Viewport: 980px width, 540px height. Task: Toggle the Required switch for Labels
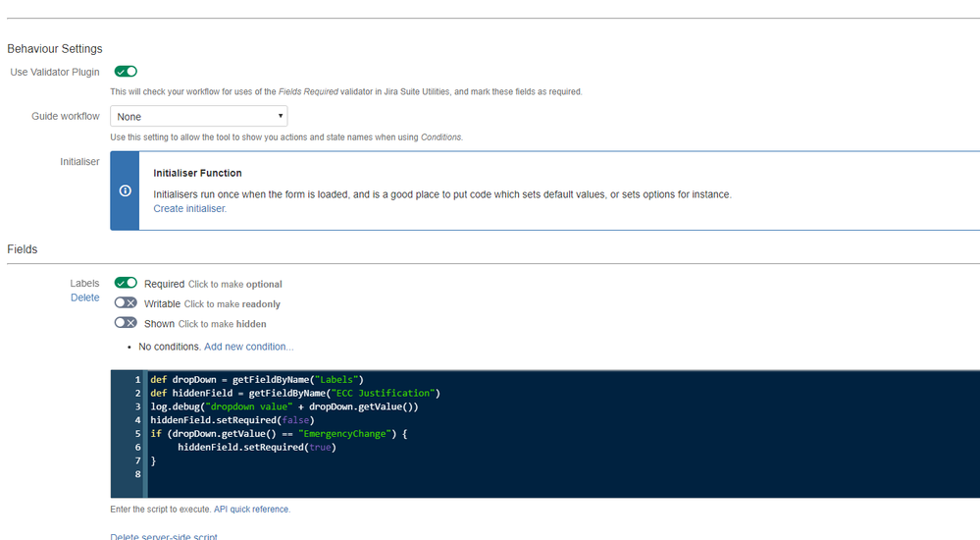tap(126, 283)
